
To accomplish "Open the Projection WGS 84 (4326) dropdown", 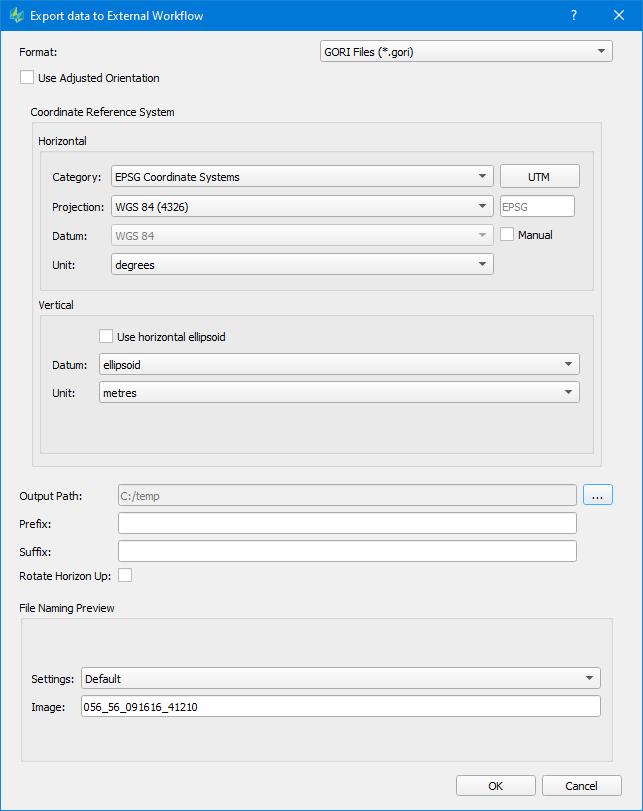I will (301, 207).
